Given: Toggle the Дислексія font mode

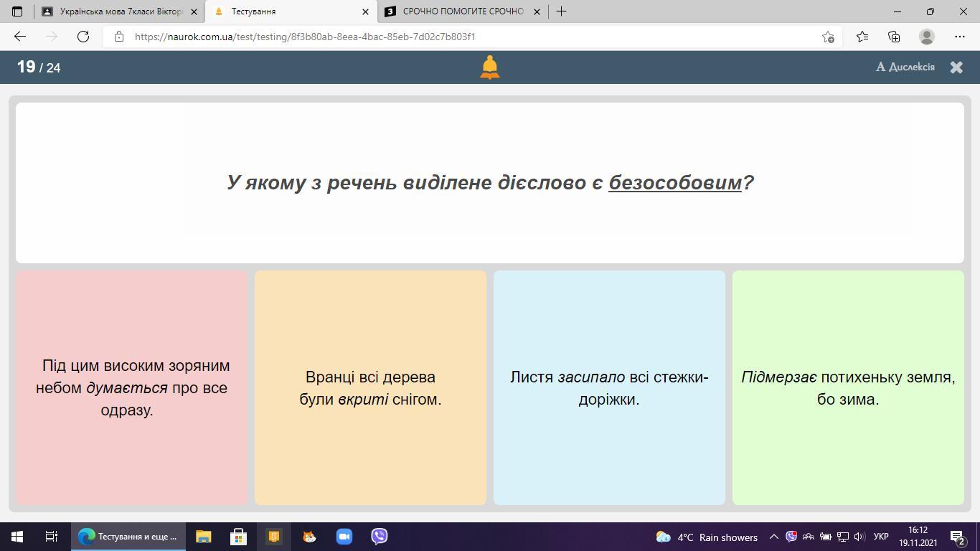Looking at the screenshot, I should (905, 67).
